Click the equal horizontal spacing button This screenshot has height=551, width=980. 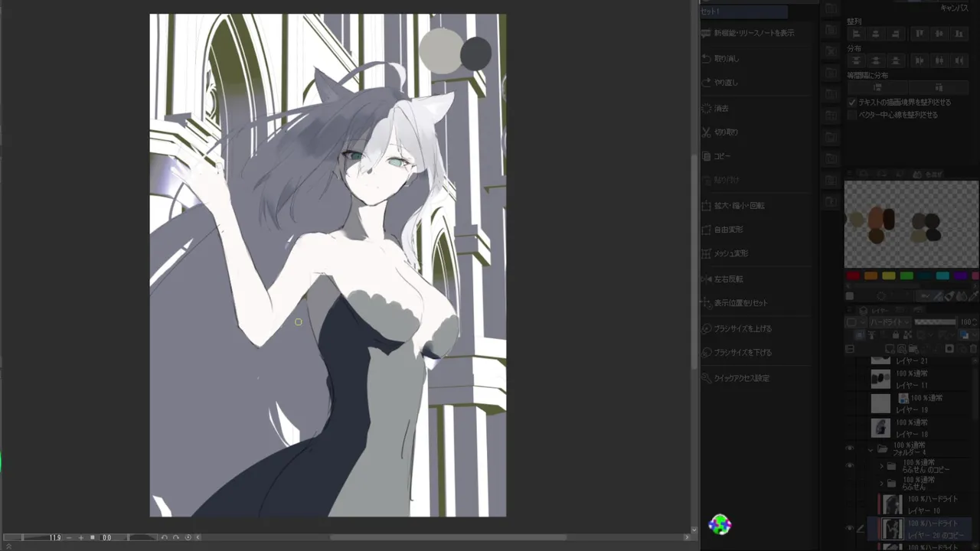coord(939,88)
